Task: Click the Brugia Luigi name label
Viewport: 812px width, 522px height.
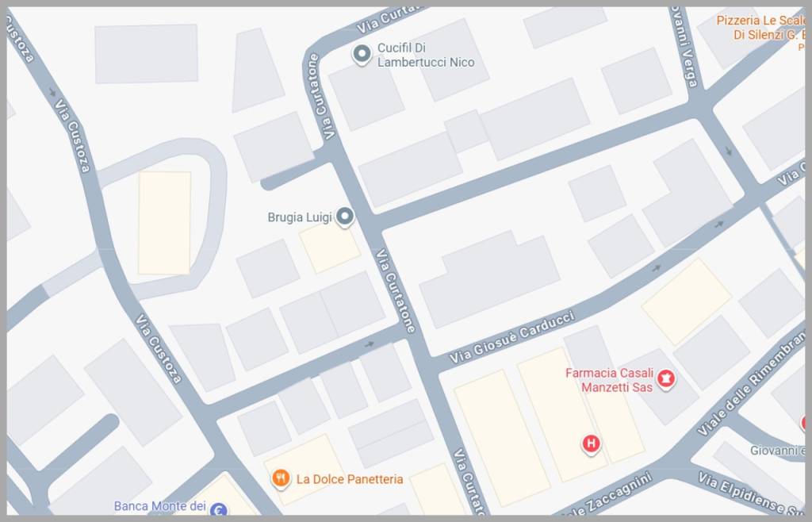Action: pyautogui.click(x=299, y=217)
